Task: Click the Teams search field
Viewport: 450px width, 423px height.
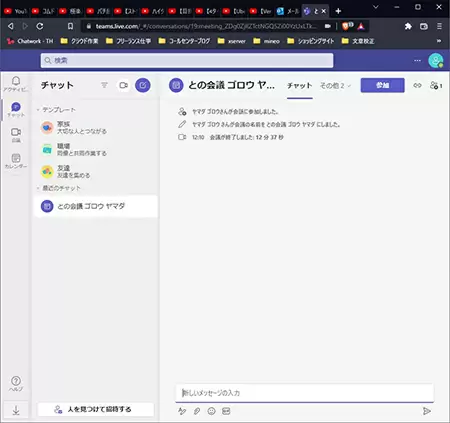Action: [187, 60]
